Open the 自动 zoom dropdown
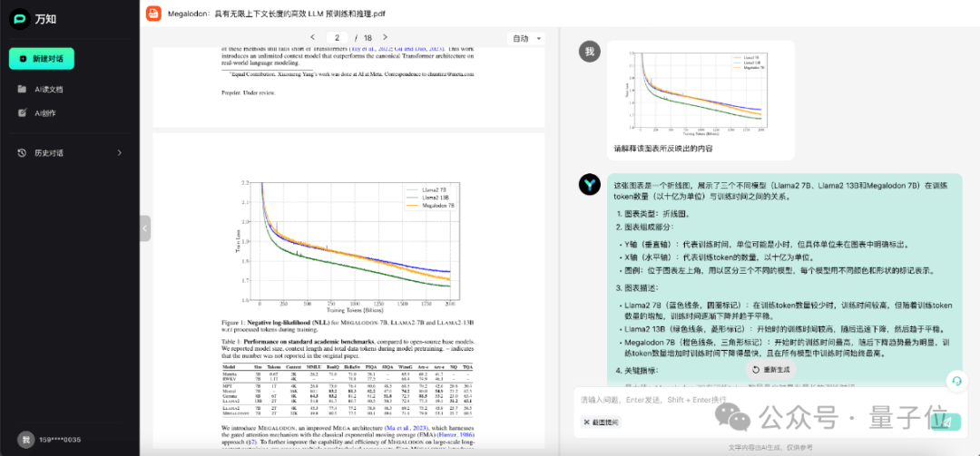 (x=526, y=38)
